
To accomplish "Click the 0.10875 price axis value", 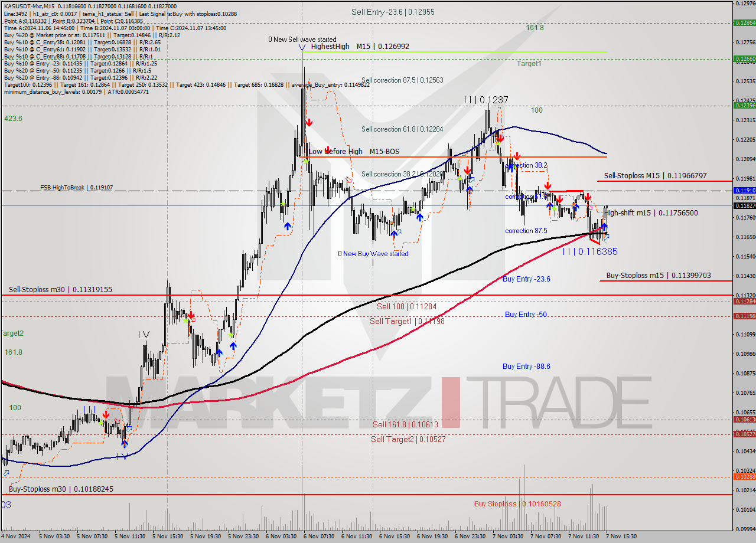I will [746, 373].
